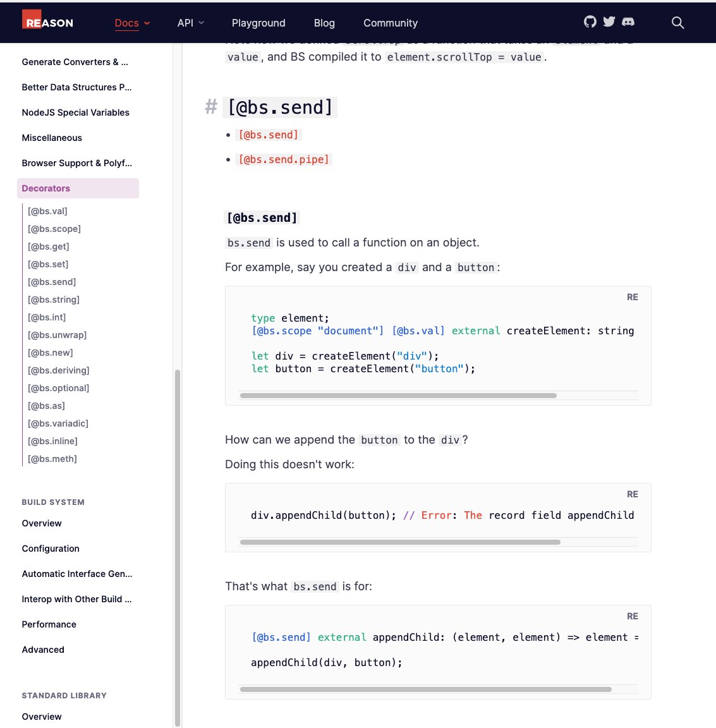
Task: Open Advanced sidebar page
Action: point(43,650)
